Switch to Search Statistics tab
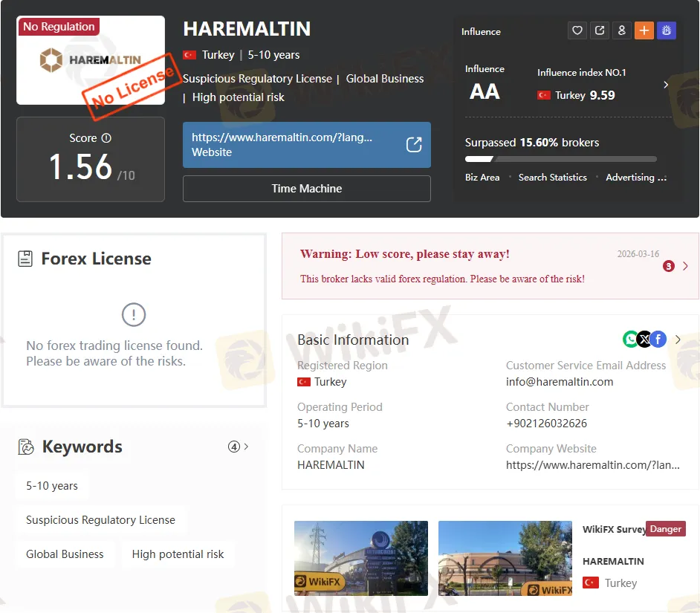 point(552,178)
